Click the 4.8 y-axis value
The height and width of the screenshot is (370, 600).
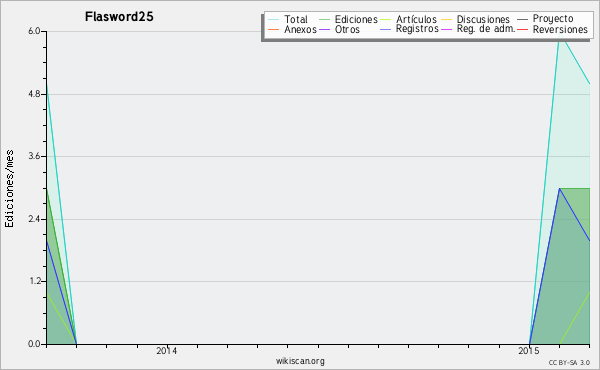pyautogui.click(x=34, y=94)
